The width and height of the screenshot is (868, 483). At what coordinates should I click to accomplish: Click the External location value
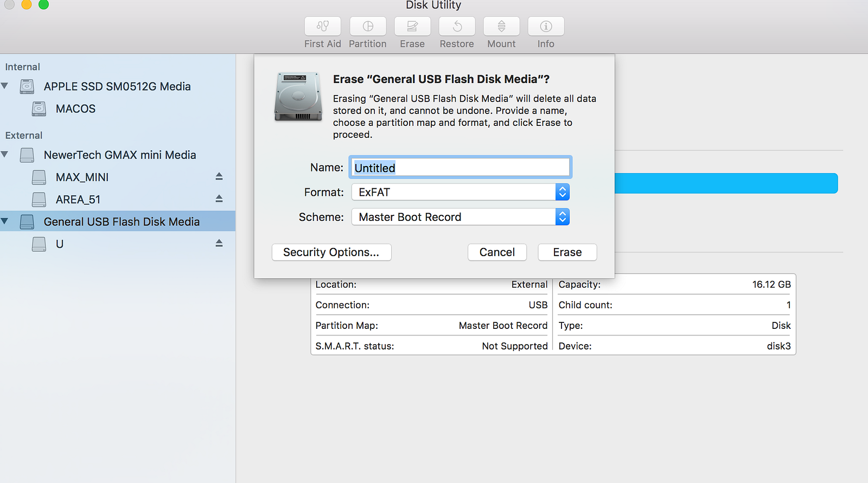[x=529, y=284]
